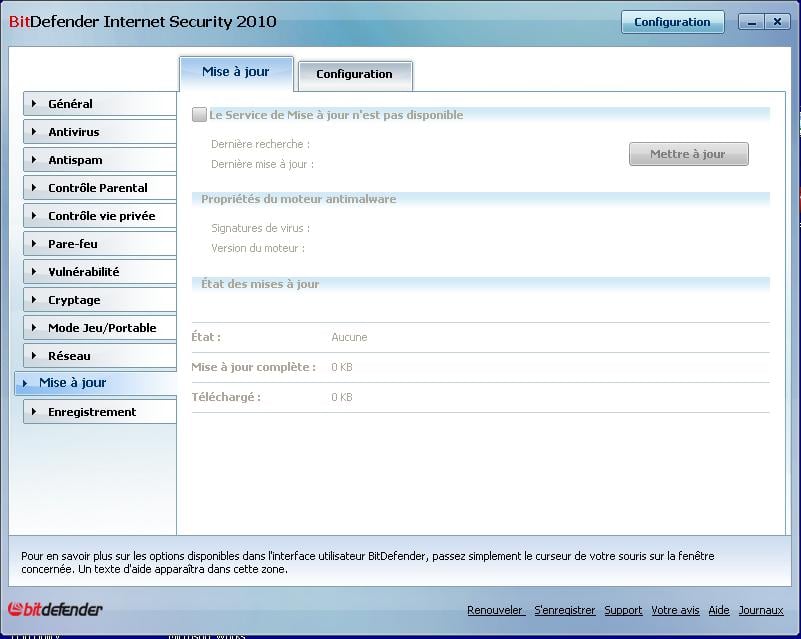The width and height of the screenshot is (801, 639).
Task: Toggle the update service checkbox
Action: click(199, 114)
